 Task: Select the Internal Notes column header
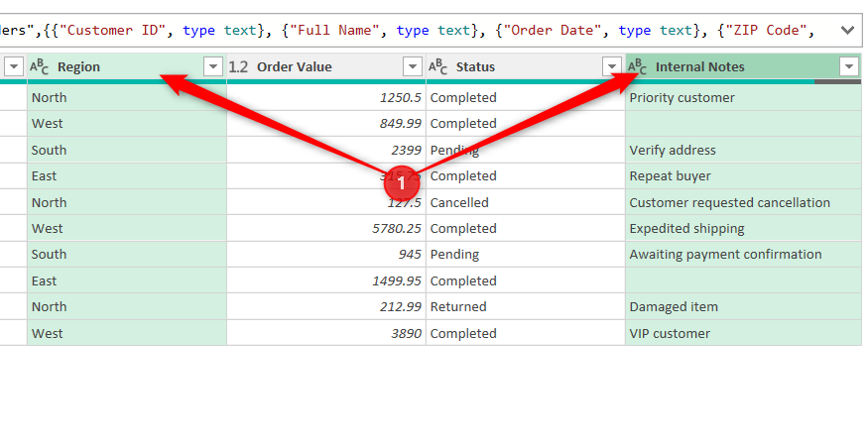(743, 67)
